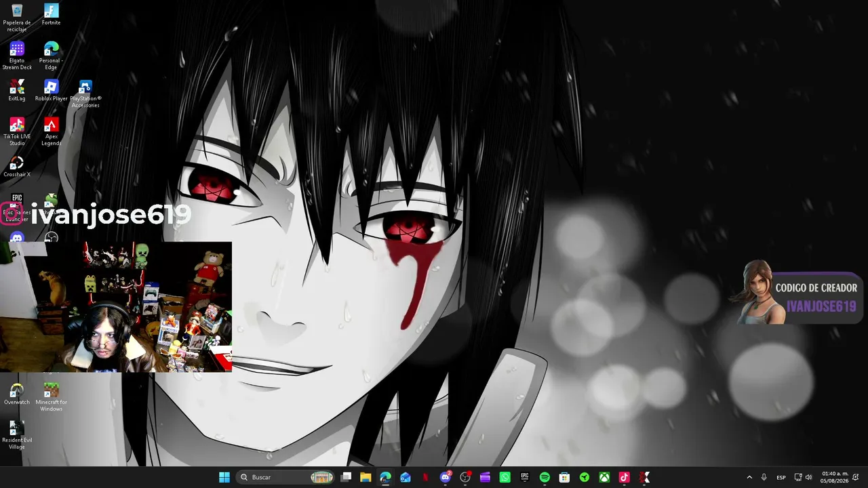The width and height of the screenshot is (868, 488).
Task: Select the Apex Legends desktop shortcut
Action: (51, 131)
